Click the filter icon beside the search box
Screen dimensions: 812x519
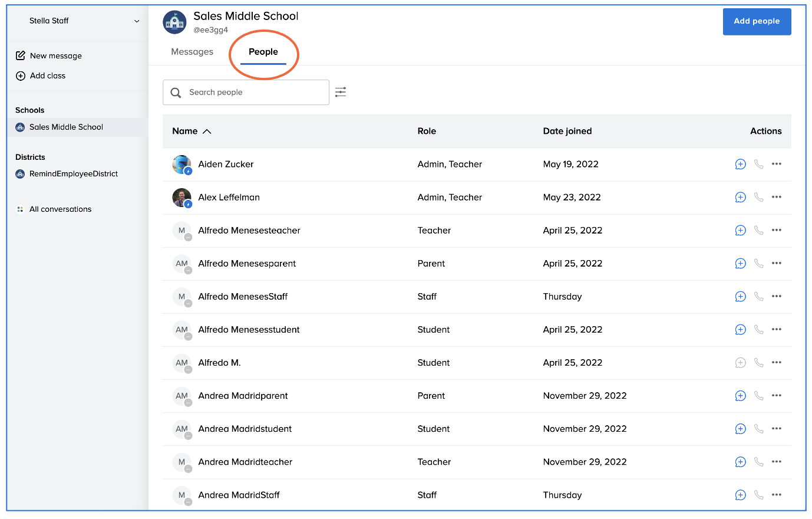(340, 92)
